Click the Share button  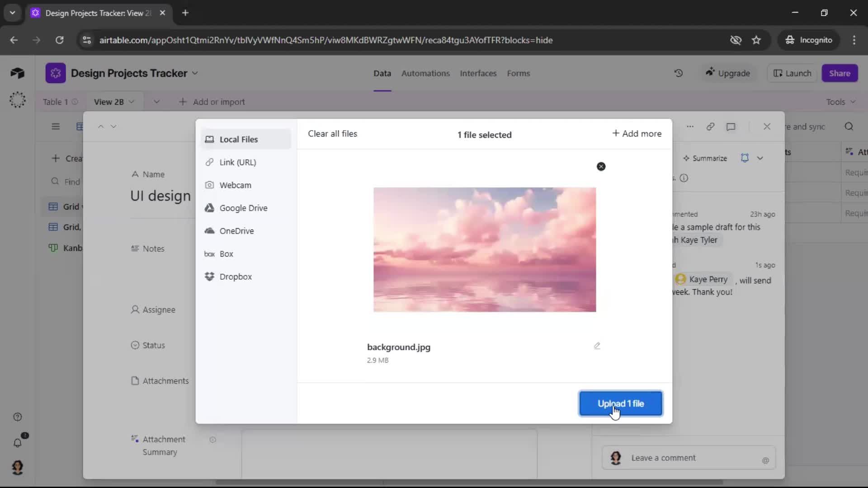pos(840,73)
